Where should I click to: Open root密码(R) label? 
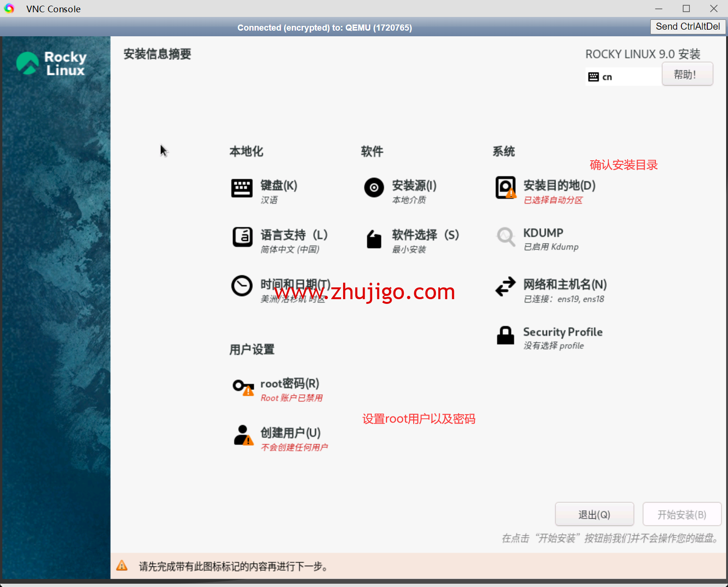[290, 383]
